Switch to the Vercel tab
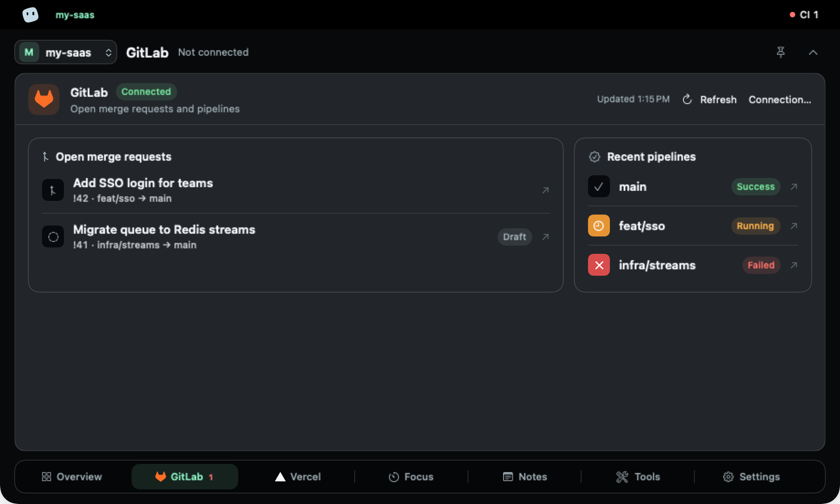840x504 pixels. pos(298,477)
